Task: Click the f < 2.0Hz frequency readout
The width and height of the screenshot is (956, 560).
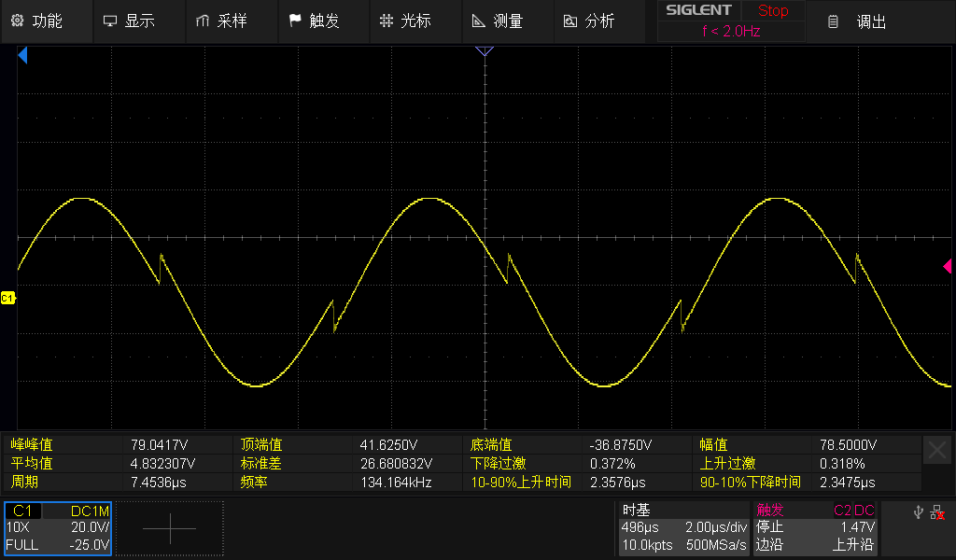Action: click(731, 31)
